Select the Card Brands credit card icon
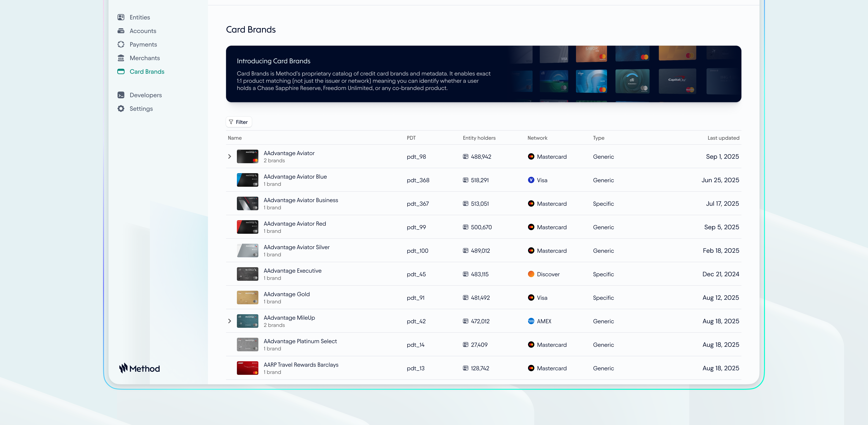 pyautogui.click(x=121, y=71)
